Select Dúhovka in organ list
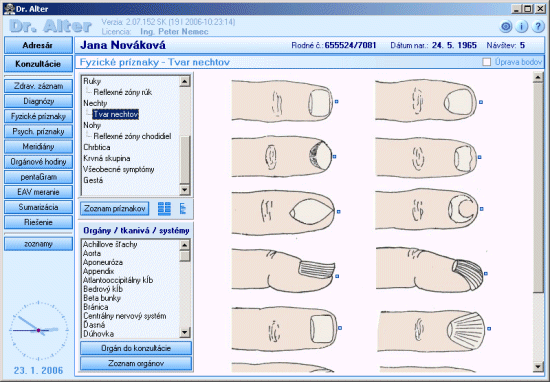Screen dimensions: 550x382 point(98,334)
